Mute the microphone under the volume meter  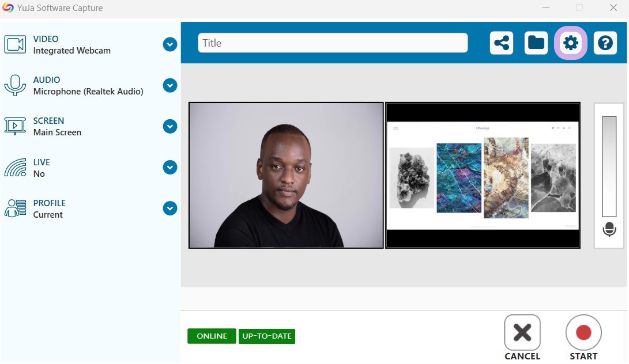click(x=609, y=229)
